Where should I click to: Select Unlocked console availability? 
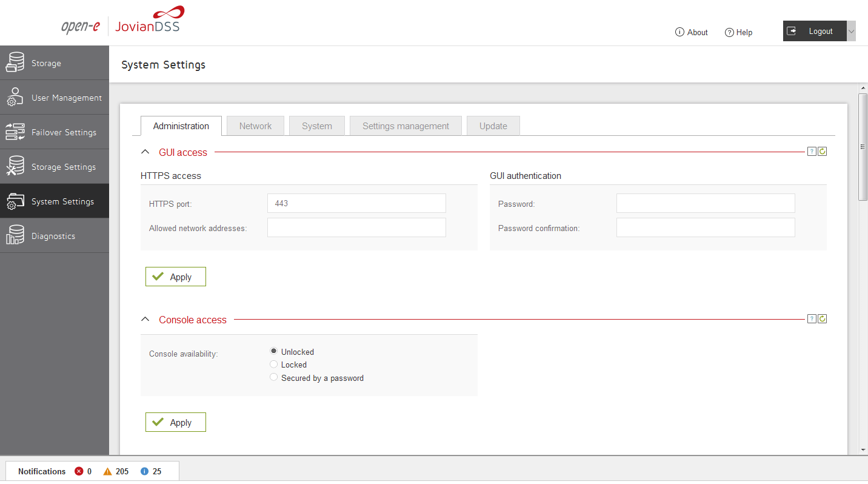[274, 351]
